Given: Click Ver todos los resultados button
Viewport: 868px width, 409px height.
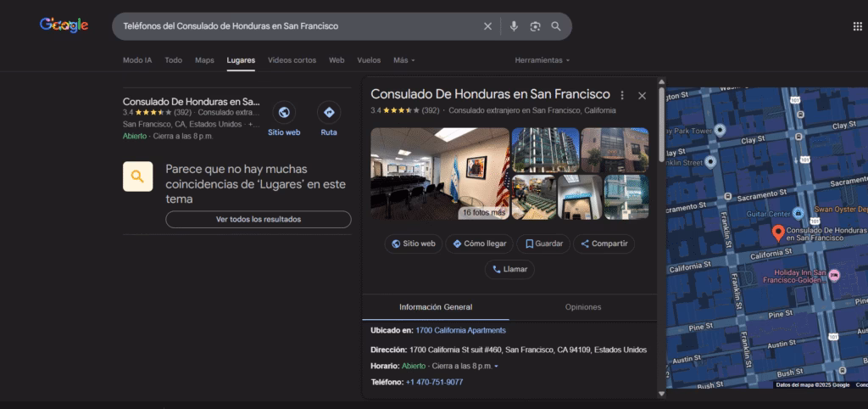Looking at the screenshot, I should coord(258,219).
